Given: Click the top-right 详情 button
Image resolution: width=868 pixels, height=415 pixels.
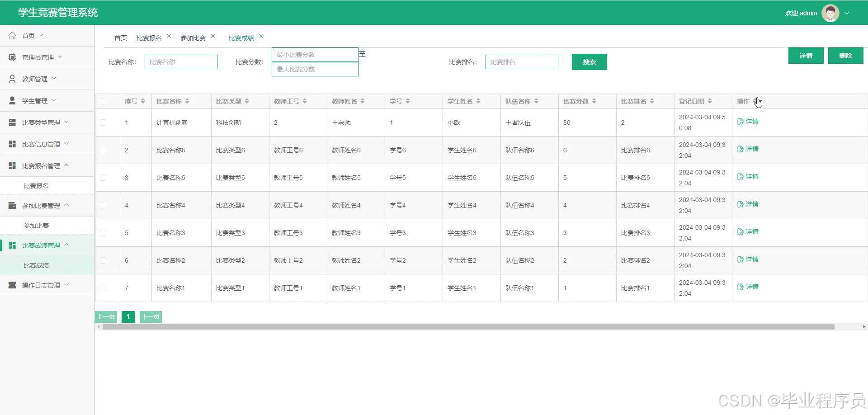Looking at the screenshot, I should pyautogui.click(x=806, y=56).
